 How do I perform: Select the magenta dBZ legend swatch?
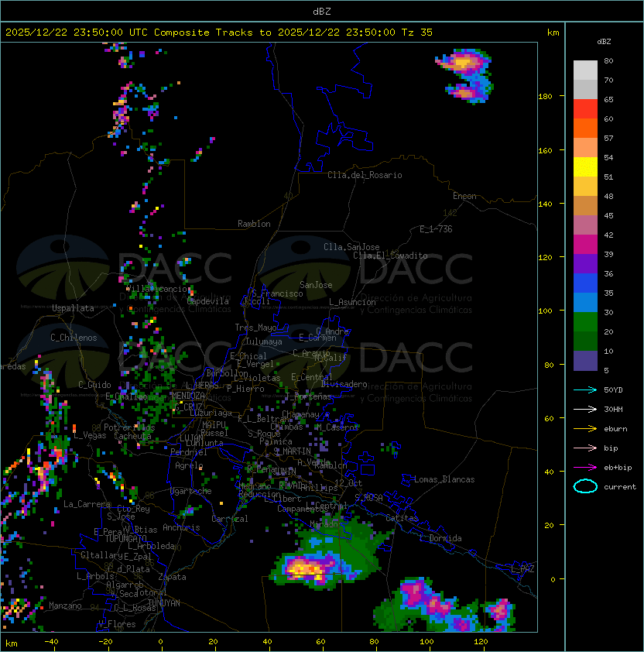click(x=585, y=244)
